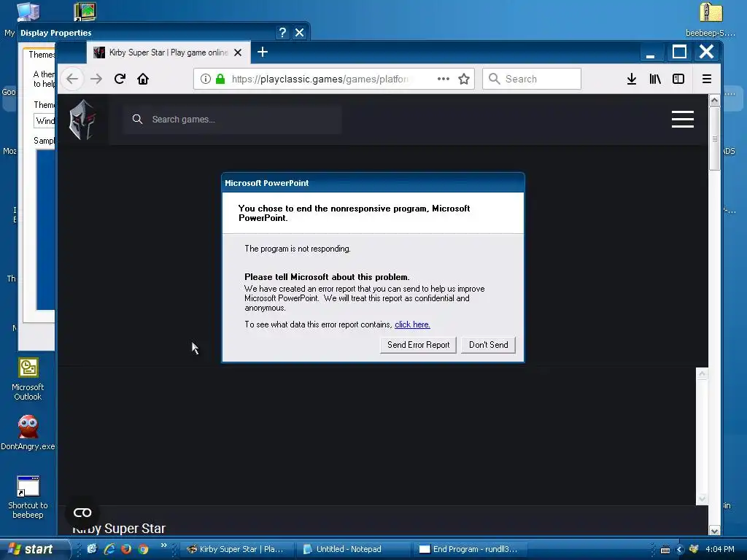Click Don't Send button

[x=488, y=345]
